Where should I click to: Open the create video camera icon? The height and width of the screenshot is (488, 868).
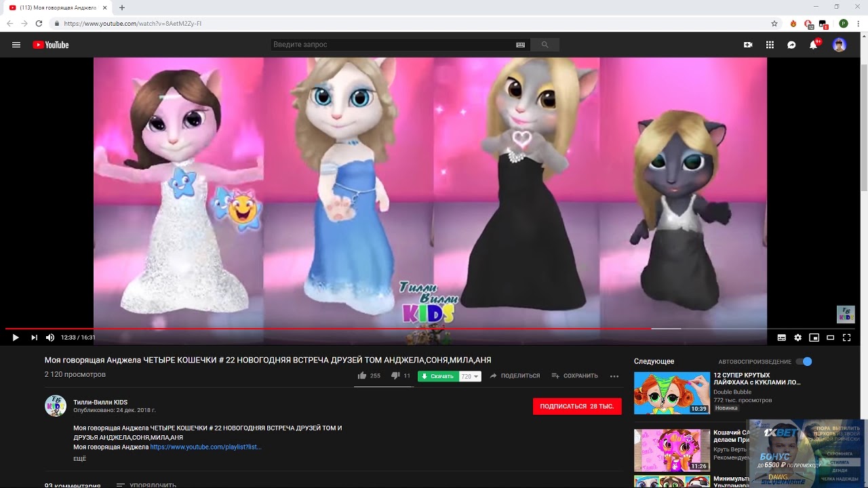(748, 45)
